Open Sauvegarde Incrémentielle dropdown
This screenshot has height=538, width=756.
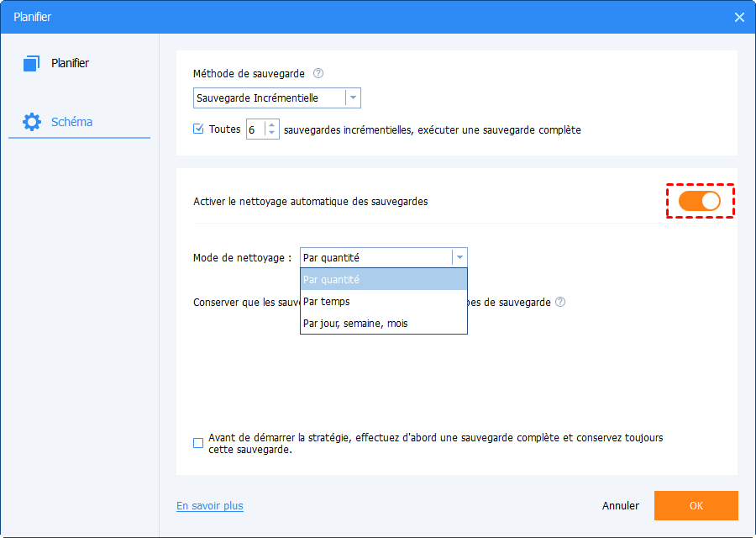pos(276,98)
